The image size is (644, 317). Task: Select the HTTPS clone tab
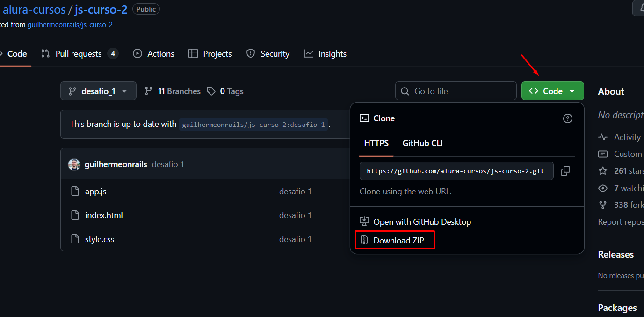point(376,143)
